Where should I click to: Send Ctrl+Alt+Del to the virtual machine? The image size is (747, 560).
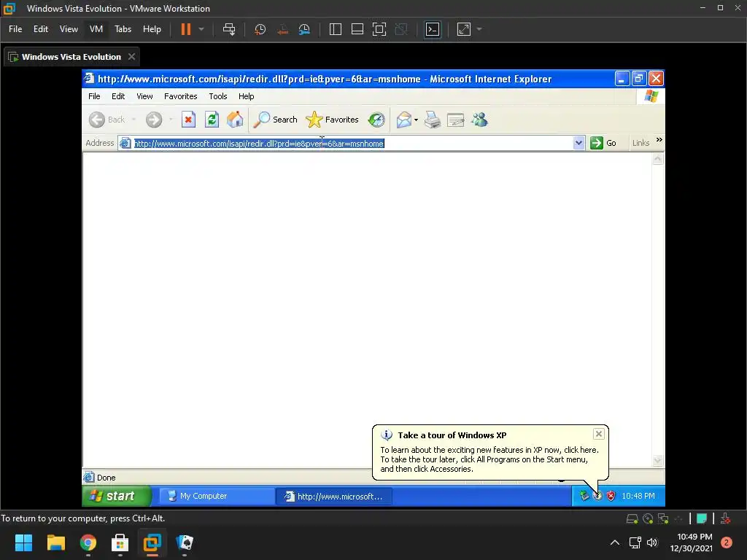point(228,29)
